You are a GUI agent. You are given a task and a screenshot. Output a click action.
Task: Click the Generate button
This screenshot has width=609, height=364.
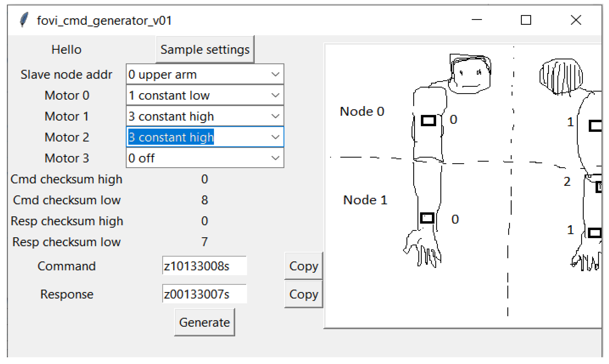[204, 322]
